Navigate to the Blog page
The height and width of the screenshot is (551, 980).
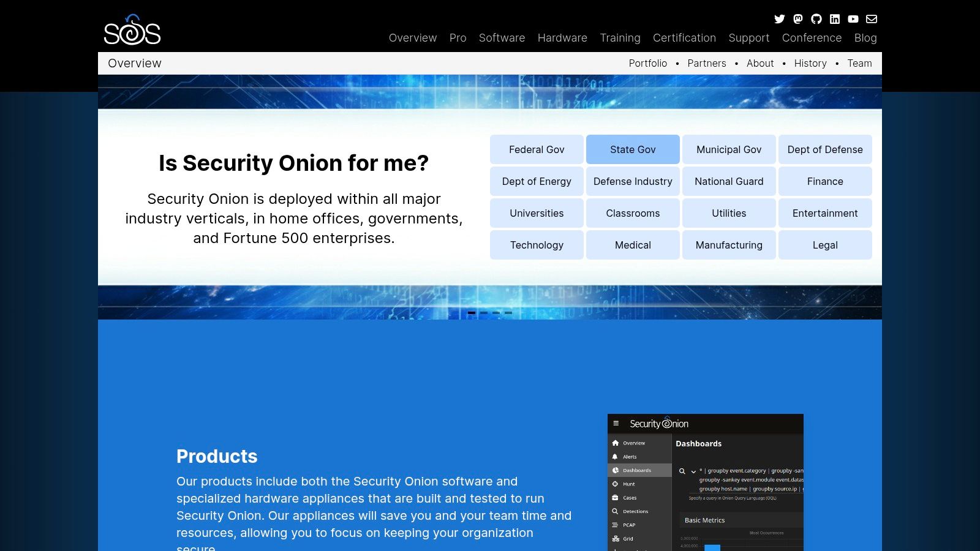tap(865, 38)
